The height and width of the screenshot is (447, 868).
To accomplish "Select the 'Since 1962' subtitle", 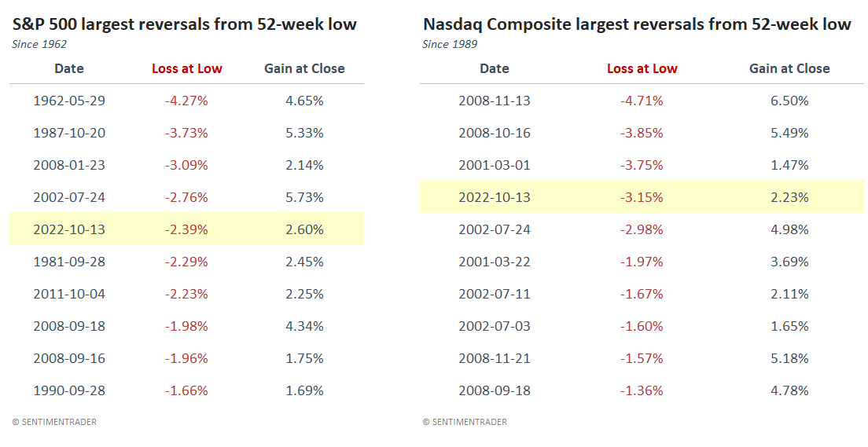I will [39, 44].
